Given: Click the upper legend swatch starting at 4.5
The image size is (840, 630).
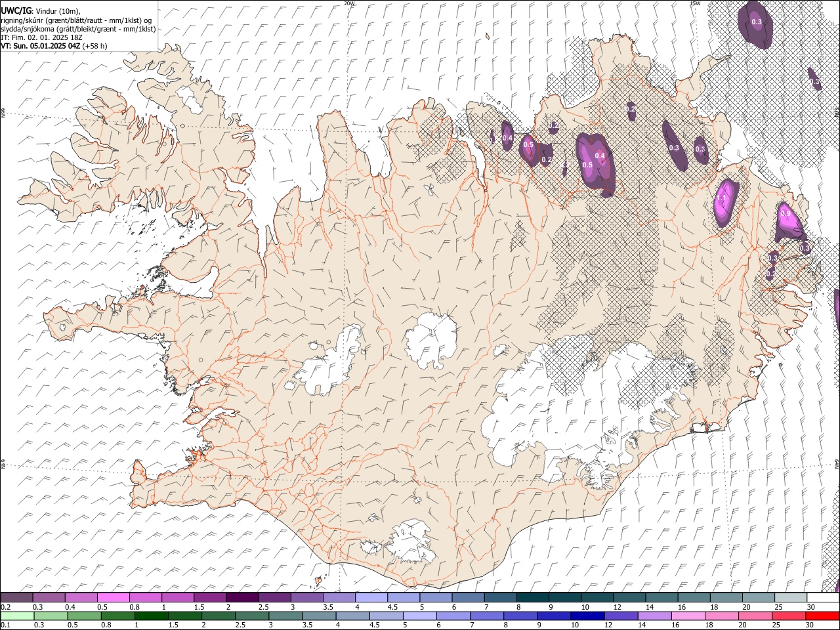Looking at the screenshot, I should 403,597.
